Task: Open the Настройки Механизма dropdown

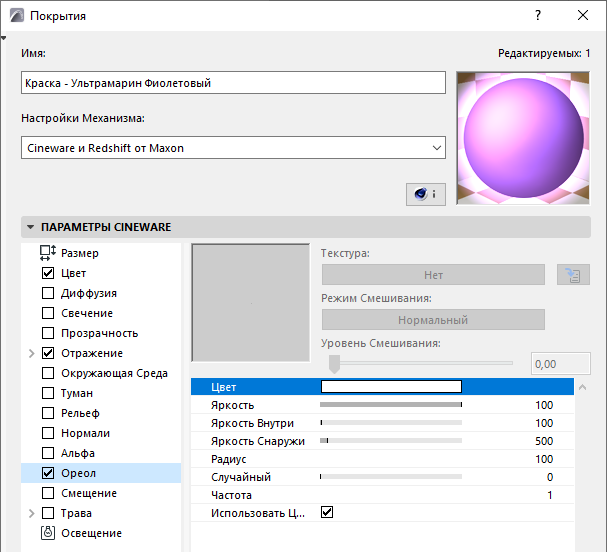Action: click(x=233, y=147)
